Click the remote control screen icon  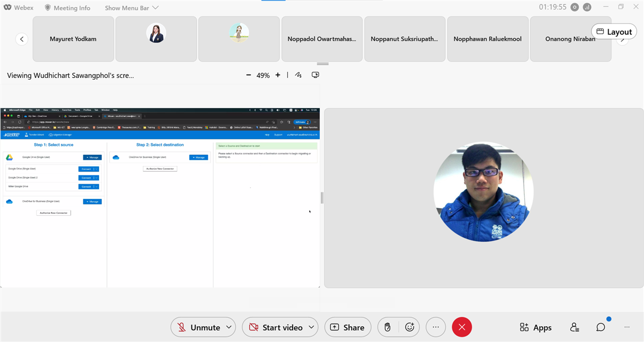click(x=315, y=75)
